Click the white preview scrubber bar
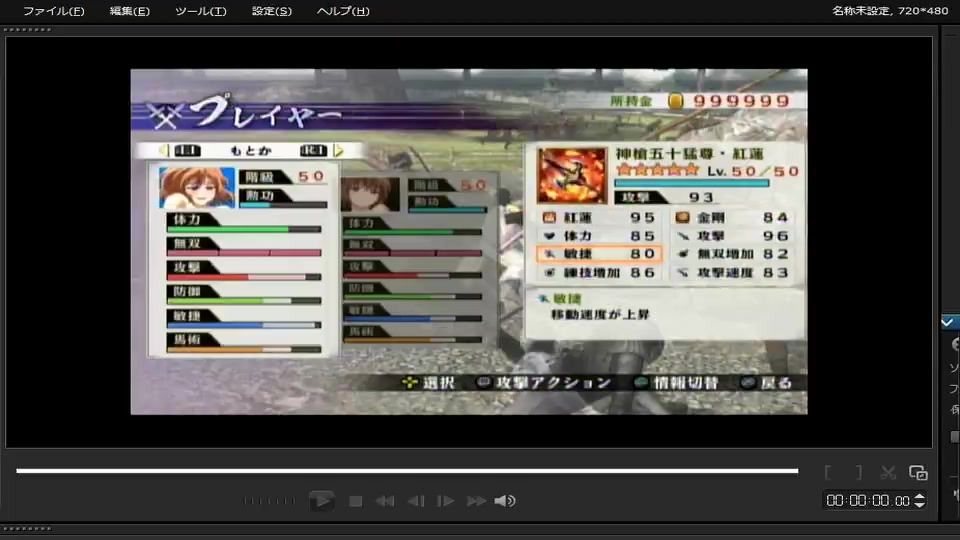The width and height of the screenshot is (960, 540). pyautogui.click(x=407, y=471)
